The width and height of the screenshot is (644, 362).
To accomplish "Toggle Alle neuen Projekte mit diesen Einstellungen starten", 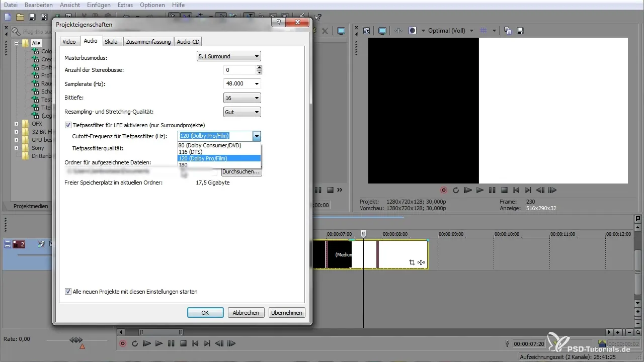I will 68,291.
